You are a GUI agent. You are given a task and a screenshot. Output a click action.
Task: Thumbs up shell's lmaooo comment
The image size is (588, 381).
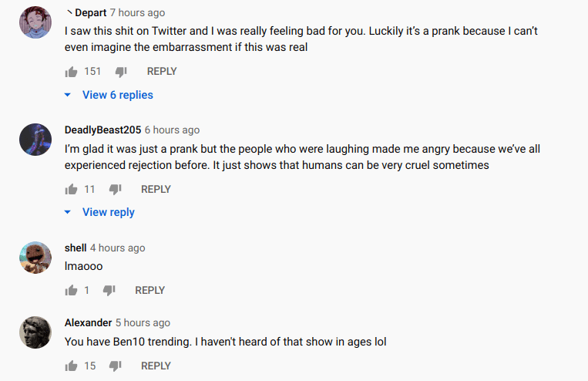(x=72, y=291)
